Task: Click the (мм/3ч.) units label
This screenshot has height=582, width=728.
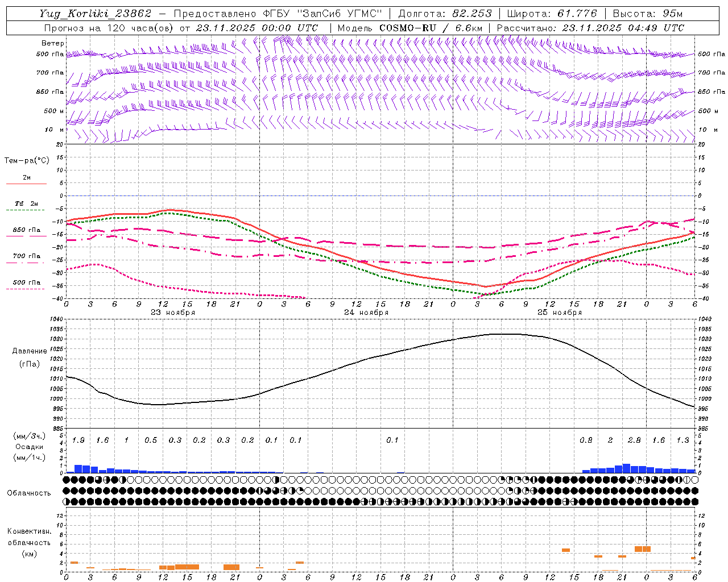Action: click(x=29, y=436)
